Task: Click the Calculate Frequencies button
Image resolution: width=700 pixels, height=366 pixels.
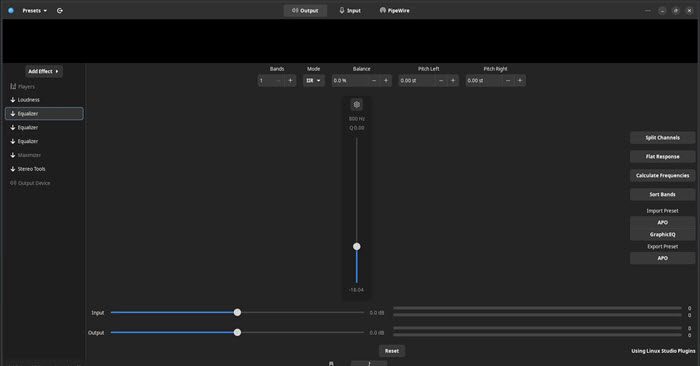Action: (662, 175)
